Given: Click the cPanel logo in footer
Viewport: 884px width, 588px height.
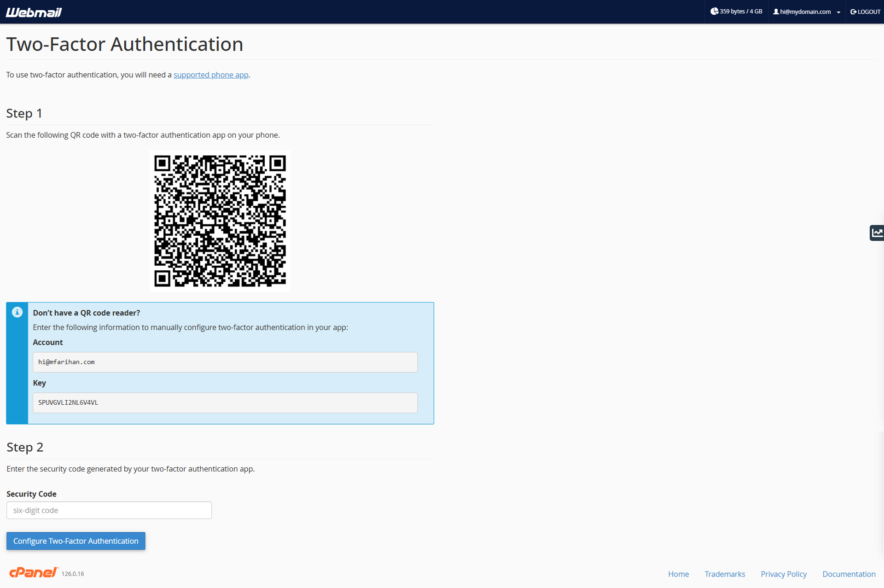Looking at the screenshot, I should pos(34,572).
